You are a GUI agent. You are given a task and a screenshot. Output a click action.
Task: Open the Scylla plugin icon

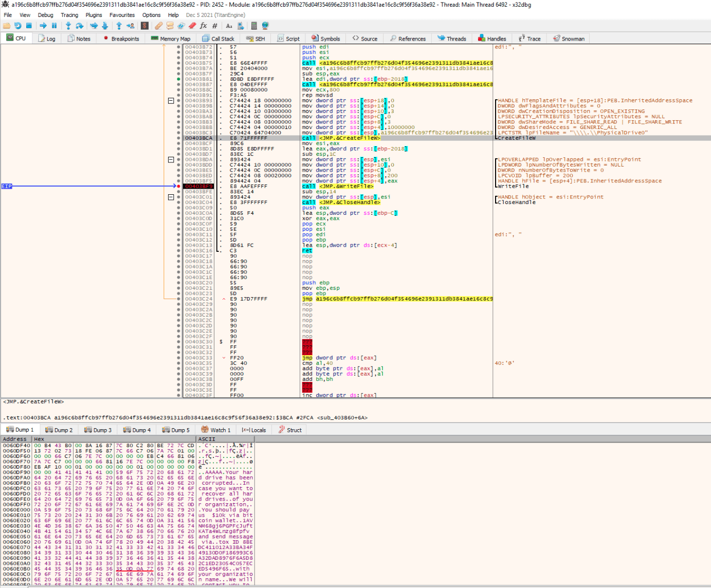[x=145, y=26]
